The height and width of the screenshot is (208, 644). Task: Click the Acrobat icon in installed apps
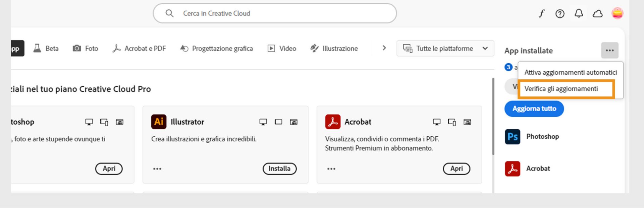click(x=513, y=169)
